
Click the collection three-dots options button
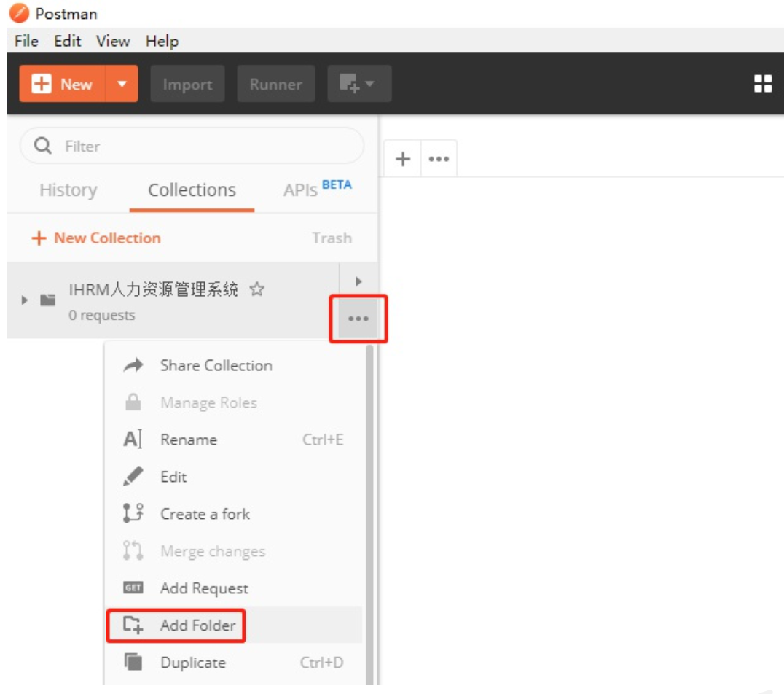(358, 319)
